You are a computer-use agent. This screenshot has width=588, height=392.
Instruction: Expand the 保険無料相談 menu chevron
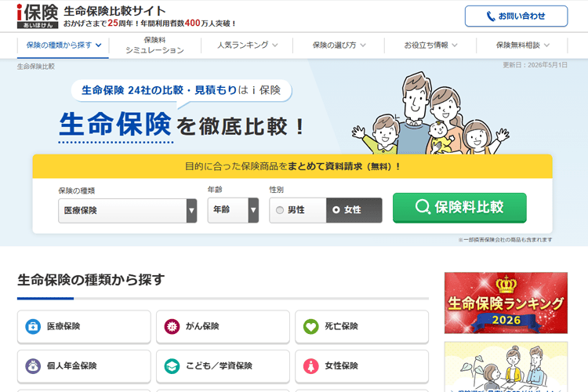[x=546, y=45]
